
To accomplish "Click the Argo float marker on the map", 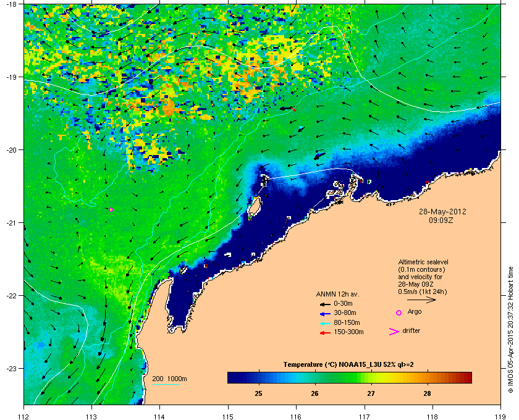I will 111,209.
